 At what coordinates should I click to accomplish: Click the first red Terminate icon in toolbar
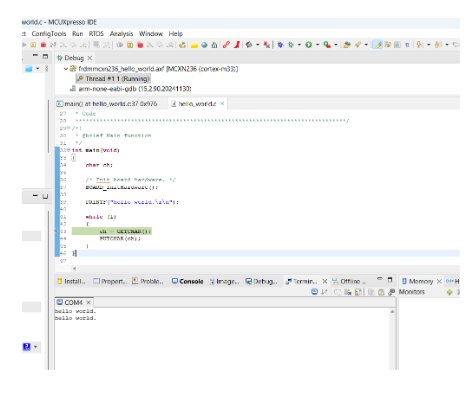coord(43,45)
